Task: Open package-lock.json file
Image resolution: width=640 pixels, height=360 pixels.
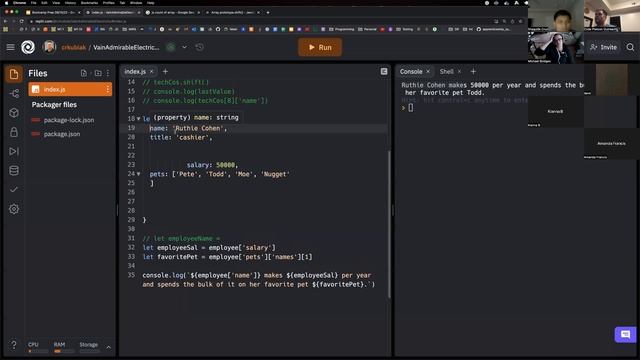Action: (69, 120)
